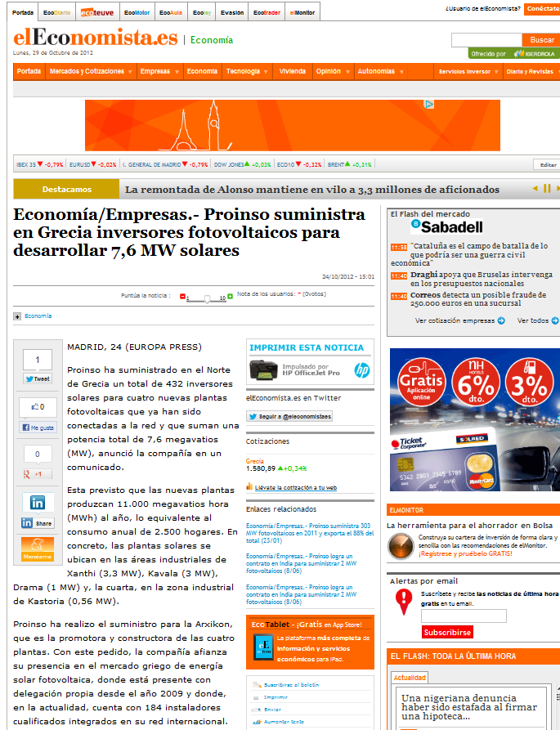560x730 pixels.
Task: Expand the Economía tag plus box
Action: pos(17,316)
